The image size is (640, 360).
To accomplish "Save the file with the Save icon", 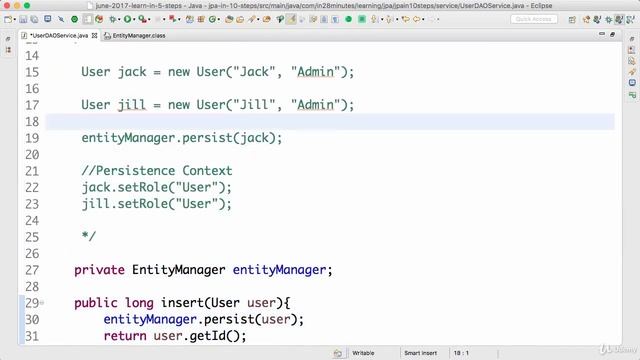I will 23,19.
